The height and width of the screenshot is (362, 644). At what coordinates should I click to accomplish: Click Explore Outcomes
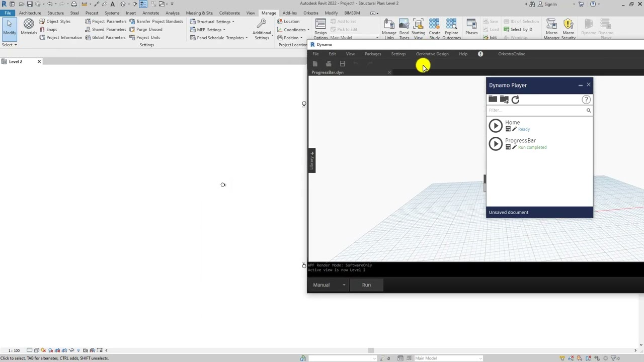[x=451, y=29]
